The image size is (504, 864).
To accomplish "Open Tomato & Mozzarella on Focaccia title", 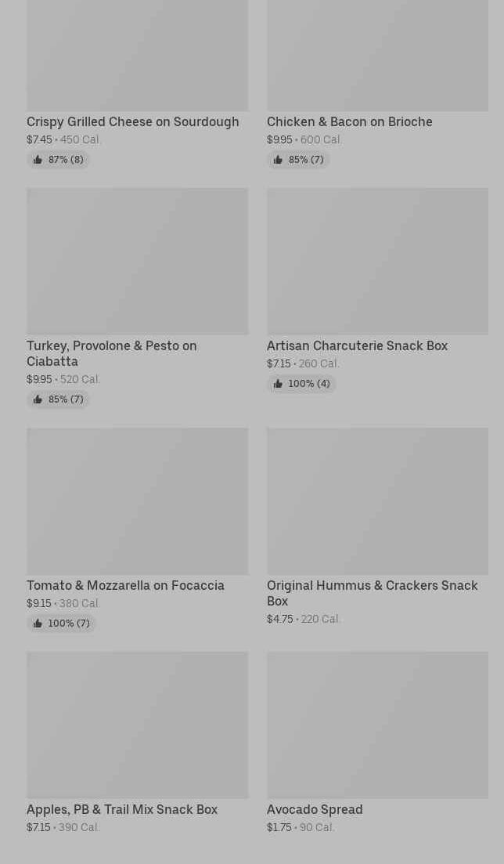I will (x=125, y=586).
